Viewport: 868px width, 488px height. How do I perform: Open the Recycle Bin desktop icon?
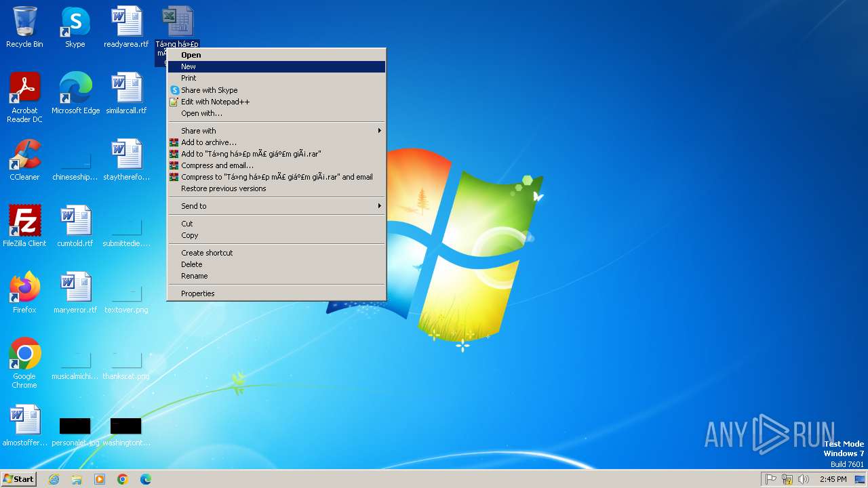coord(24,27)
